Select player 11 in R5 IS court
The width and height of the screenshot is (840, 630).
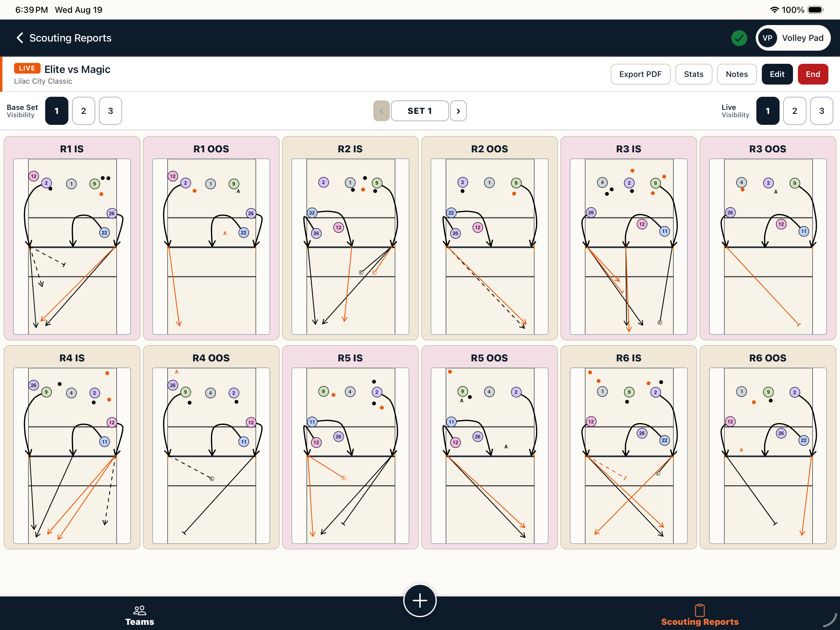312,422
